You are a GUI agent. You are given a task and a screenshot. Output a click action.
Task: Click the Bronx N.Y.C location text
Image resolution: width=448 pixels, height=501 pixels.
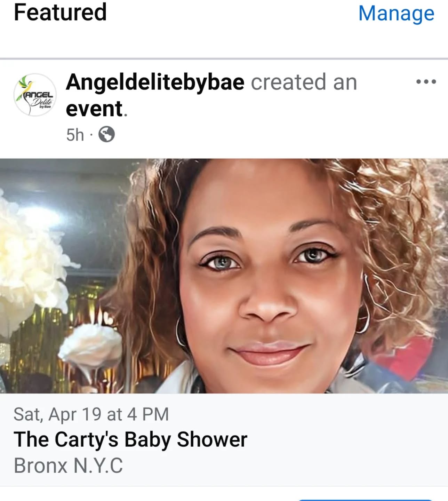click(x=68, y=466)
